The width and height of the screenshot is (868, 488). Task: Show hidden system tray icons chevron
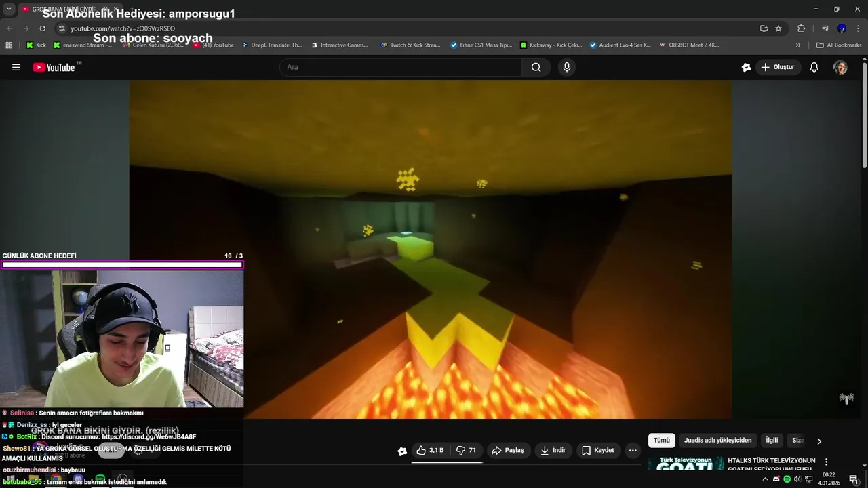coord(766,479)
